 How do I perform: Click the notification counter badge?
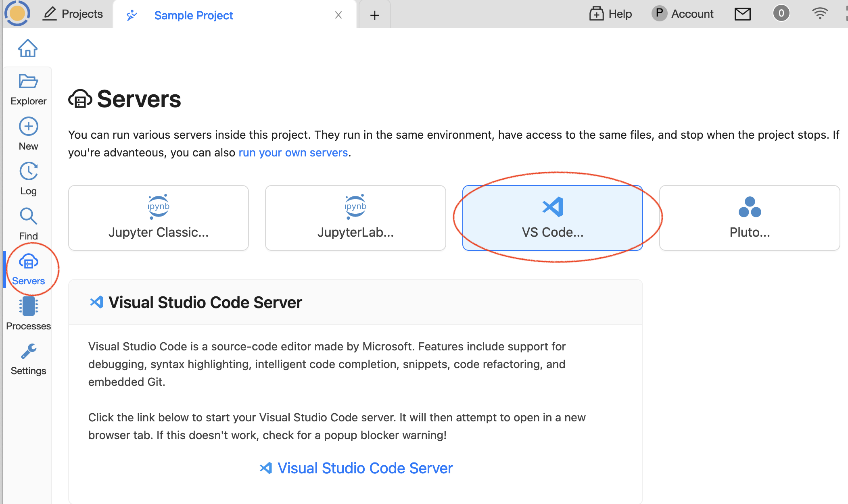(781, 13)
